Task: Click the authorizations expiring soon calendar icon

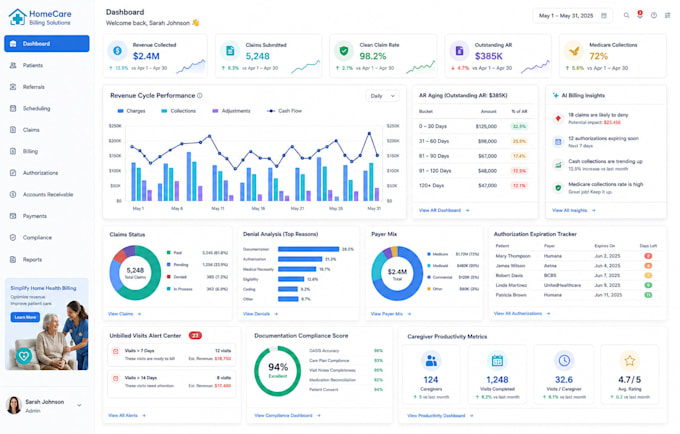Action: 558,141
